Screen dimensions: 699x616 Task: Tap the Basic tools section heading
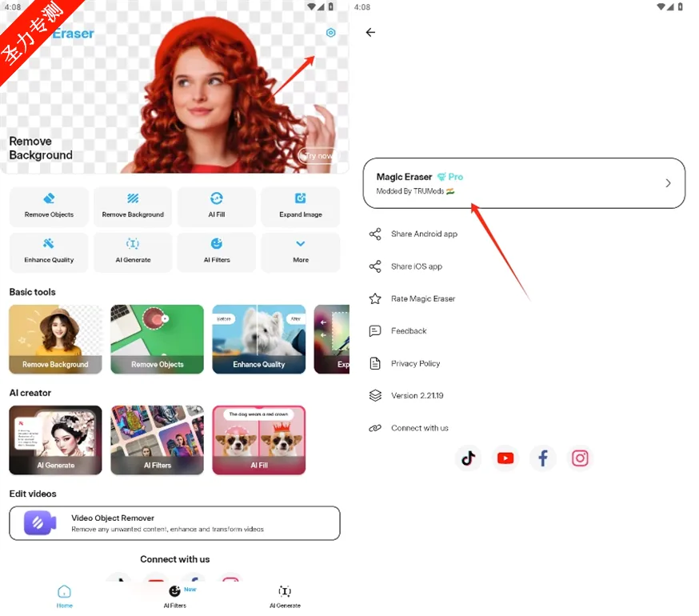(33, 292)
